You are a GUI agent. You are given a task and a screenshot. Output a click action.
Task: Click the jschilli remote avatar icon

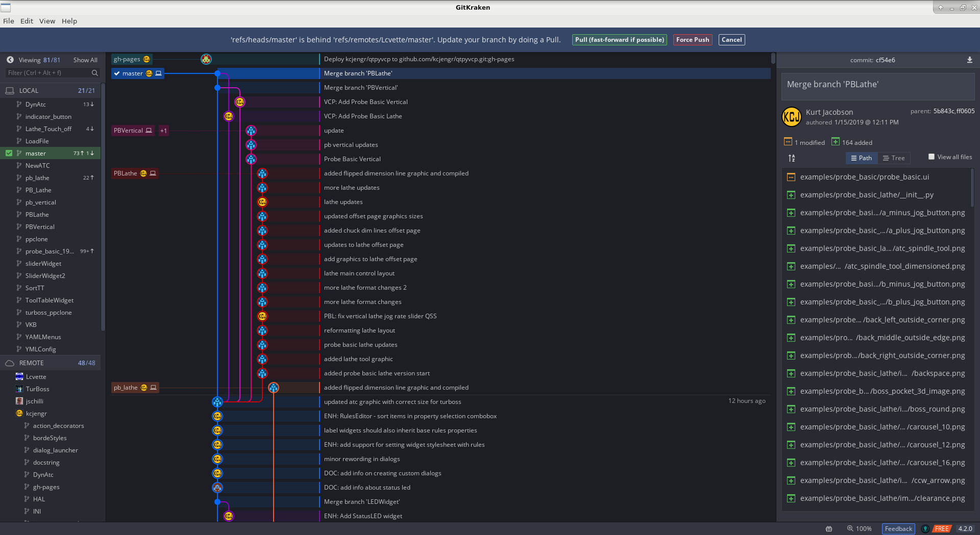pyautogui.click(x=19, y=401)
